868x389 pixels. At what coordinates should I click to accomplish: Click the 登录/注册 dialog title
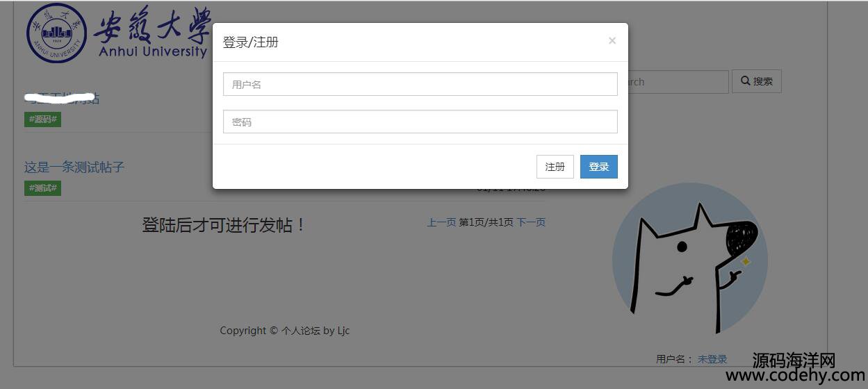pyautogui.click(x=250, y=42)
